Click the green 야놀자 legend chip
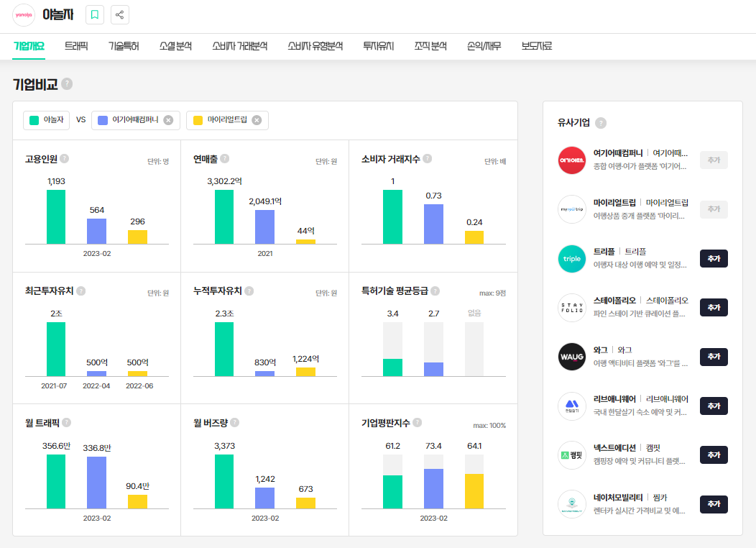The image size is (756, 548). (46, 120)
